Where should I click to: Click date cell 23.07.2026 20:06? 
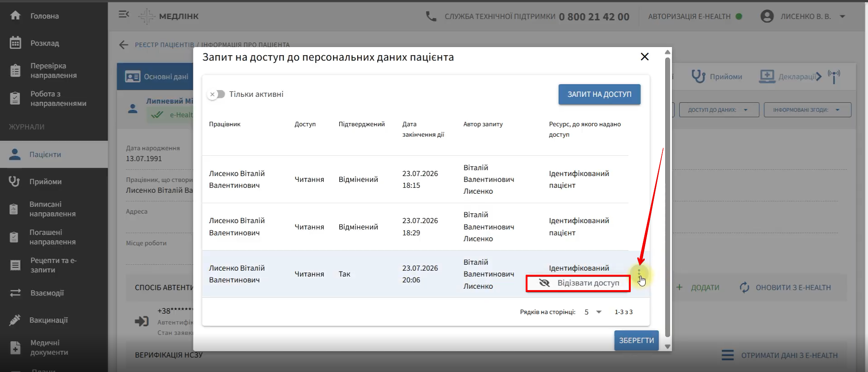(420, 274)
